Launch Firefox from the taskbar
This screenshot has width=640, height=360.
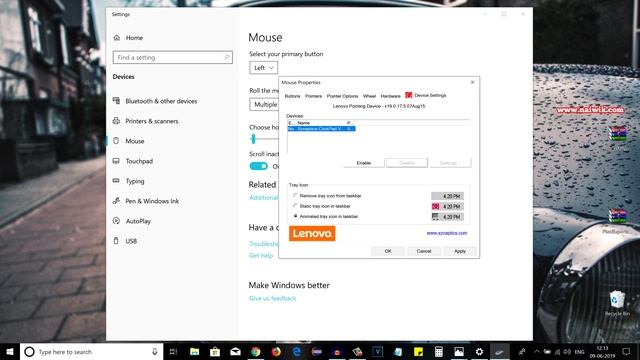[276, 351]
